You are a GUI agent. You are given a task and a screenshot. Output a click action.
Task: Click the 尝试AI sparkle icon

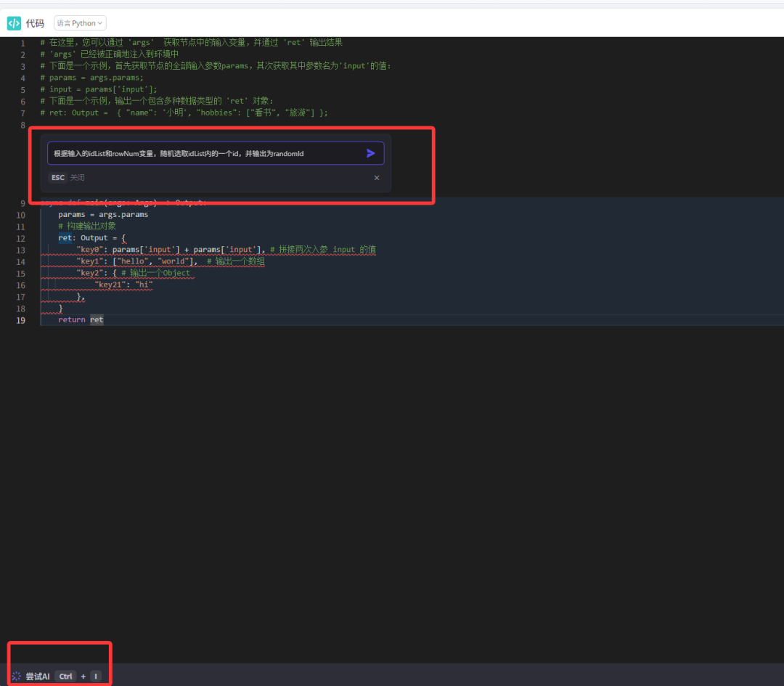16,676
